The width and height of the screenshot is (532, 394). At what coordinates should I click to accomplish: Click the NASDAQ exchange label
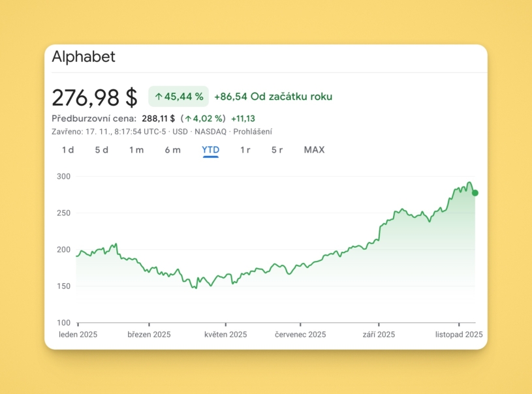click(210, 132)
